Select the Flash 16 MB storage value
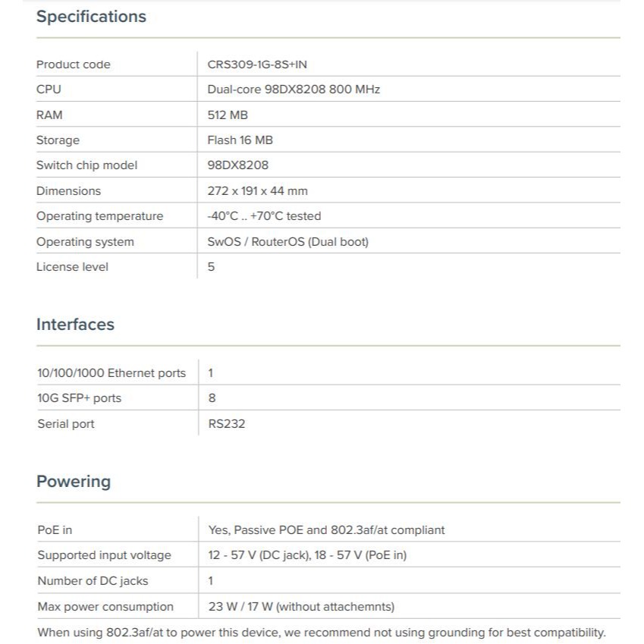 click(x=240, y=140)
